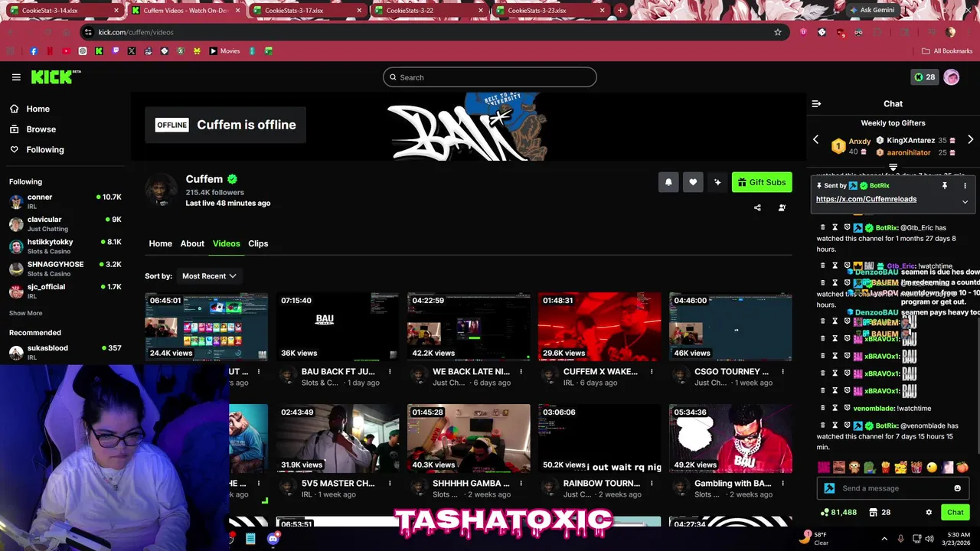Show hidden system tray icons

[x=884, y=539]
